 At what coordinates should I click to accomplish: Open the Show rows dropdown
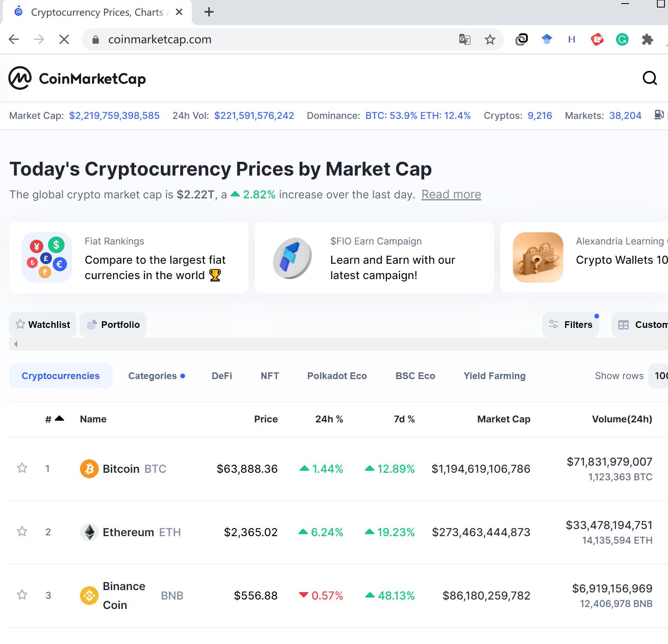tap(660, 376)
